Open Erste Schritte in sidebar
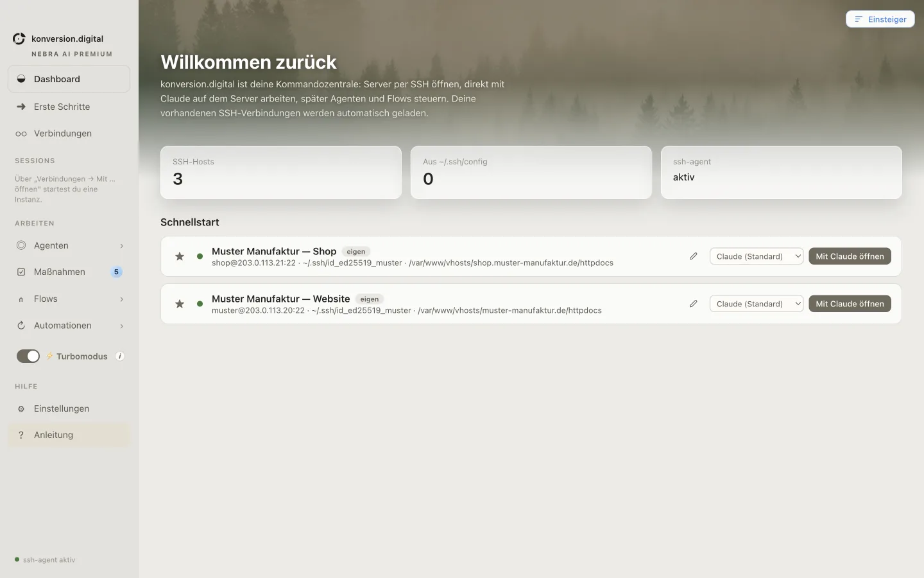 (69, 107)
